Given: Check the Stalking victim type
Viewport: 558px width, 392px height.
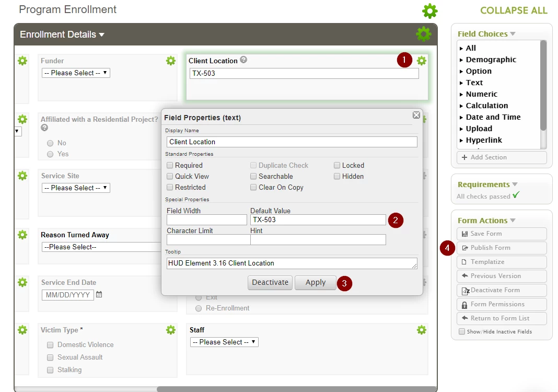Looking at the screenshot, I should click(x=50, y=370).
